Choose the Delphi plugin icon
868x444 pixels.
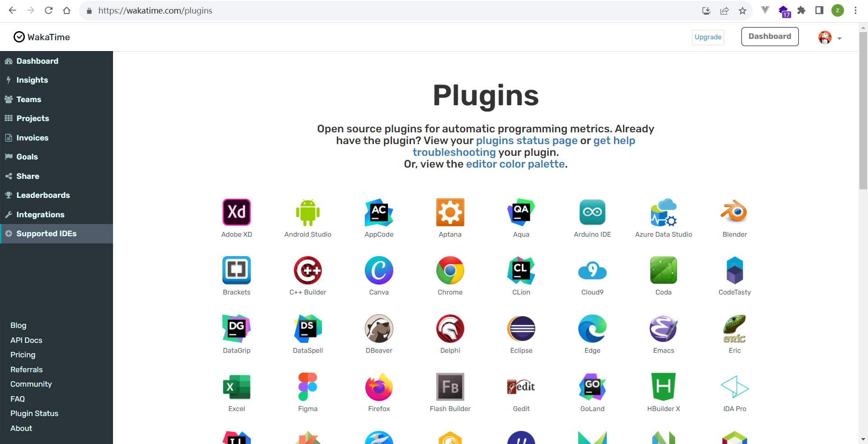[450, 328]
